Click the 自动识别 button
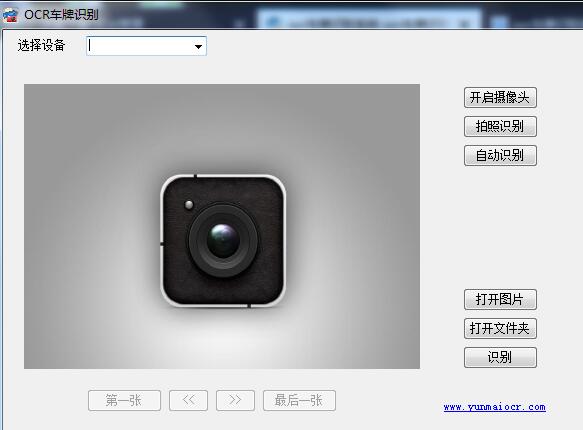This screenshot has height=430, width=583. click(x=500, y=155)
